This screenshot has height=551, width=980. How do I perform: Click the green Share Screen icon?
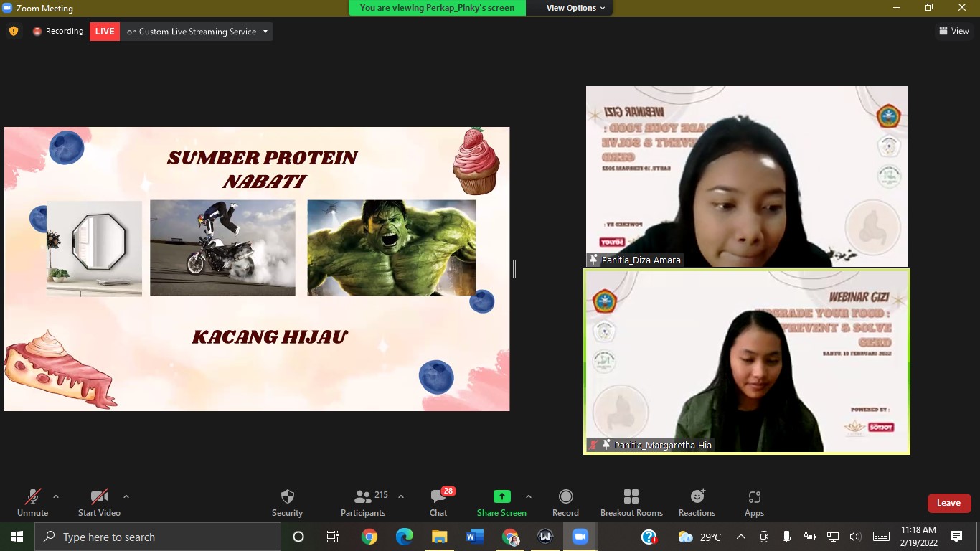click(x=501, y=496)
